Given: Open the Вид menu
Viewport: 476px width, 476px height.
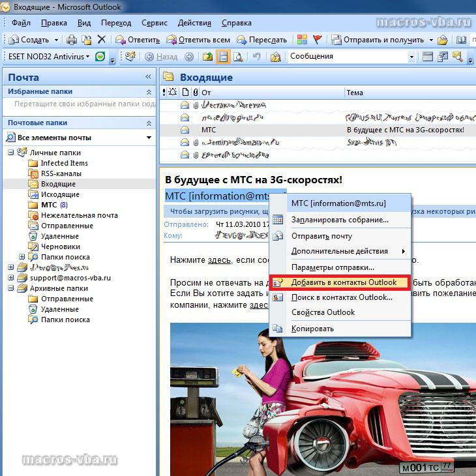Looking at the screenshot, I should (x=83, y=23).
